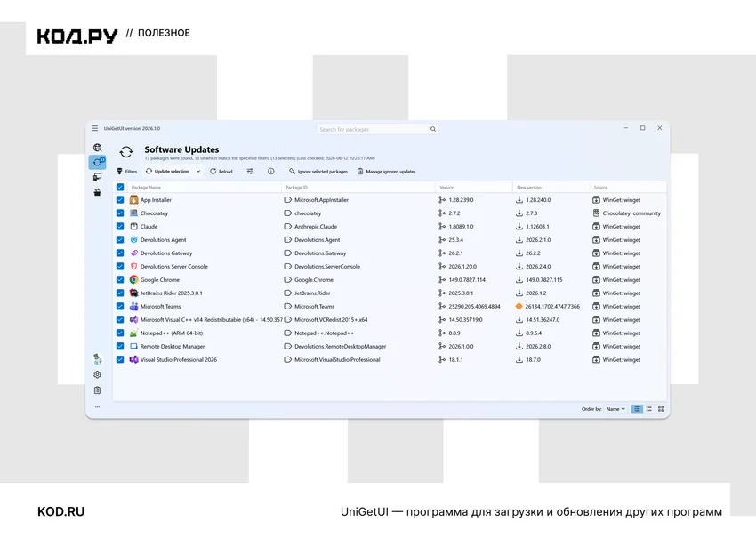This screenshot has height=538, width=756.
Task: Open the Software Updates sidebar page
Action: (98, 162)
